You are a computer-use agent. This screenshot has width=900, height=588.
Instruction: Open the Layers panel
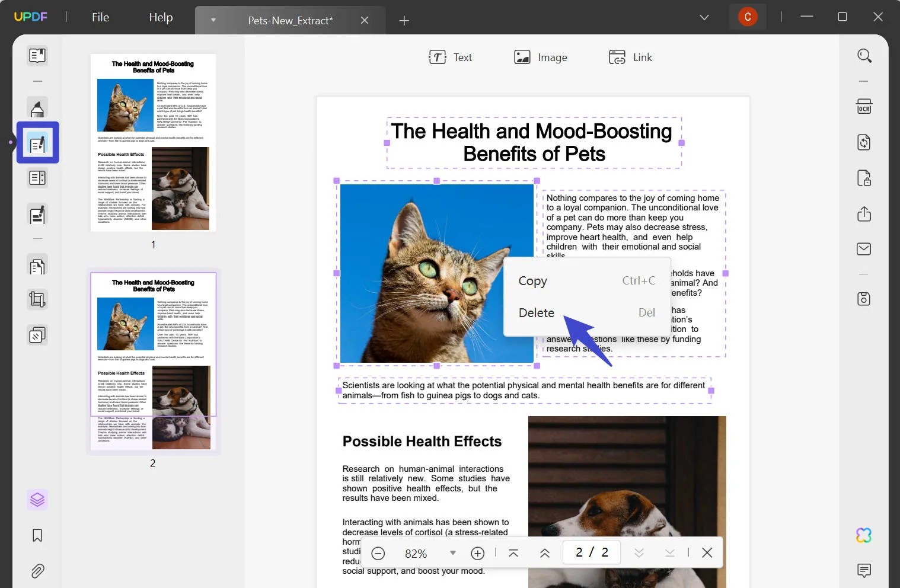click(x=37, y=499)
